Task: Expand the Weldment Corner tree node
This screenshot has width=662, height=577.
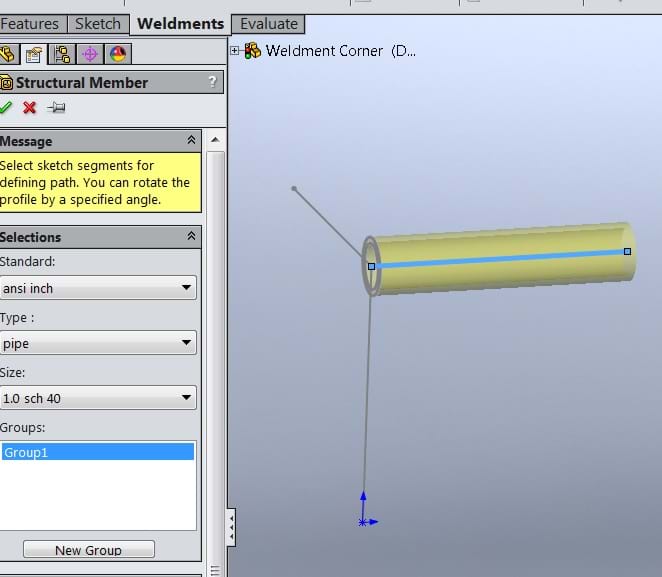Action: click(x=235, y=50)
